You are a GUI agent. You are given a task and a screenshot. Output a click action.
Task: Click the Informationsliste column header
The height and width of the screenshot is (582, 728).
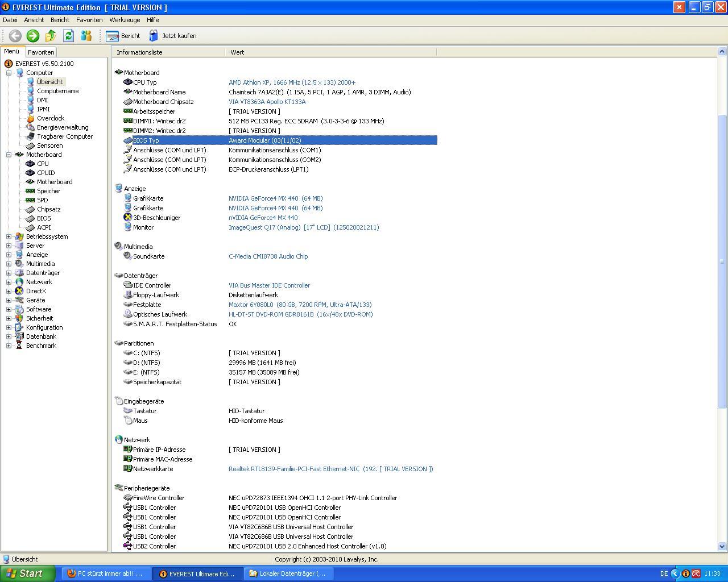pyautogui.click(x=168, y=52)
